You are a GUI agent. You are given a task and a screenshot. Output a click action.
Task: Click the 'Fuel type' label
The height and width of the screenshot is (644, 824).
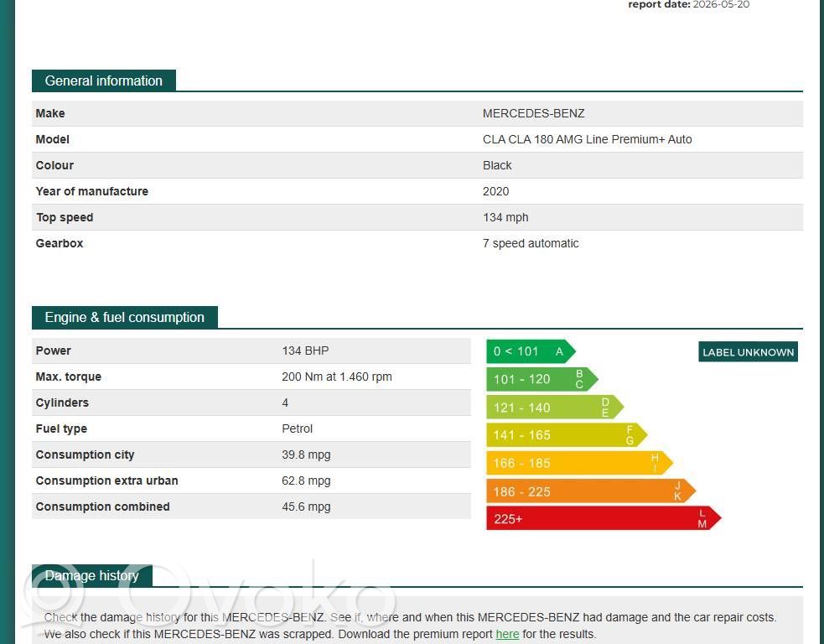pos(61,429)
